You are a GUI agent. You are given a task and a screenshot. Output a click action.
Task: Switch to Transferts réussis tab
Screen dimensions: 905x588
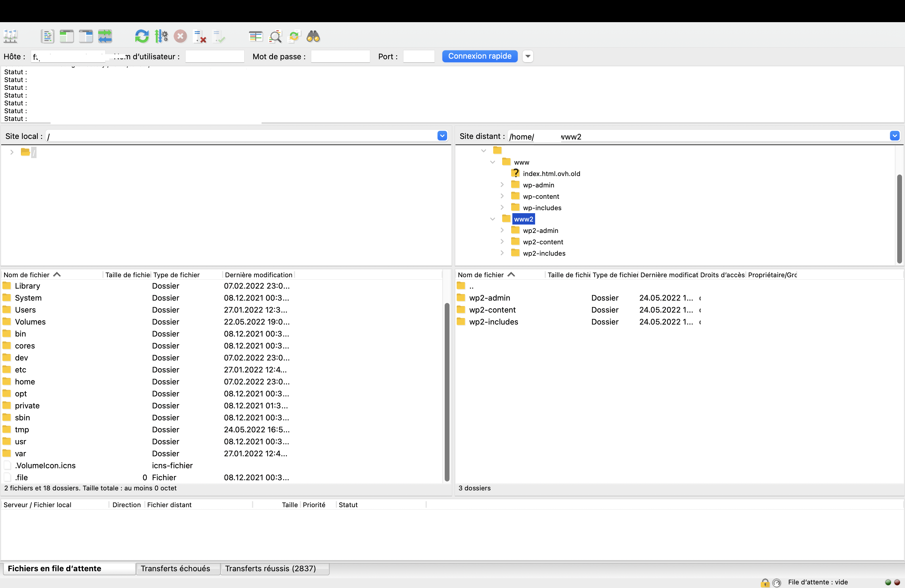click(x=270, y=568)
